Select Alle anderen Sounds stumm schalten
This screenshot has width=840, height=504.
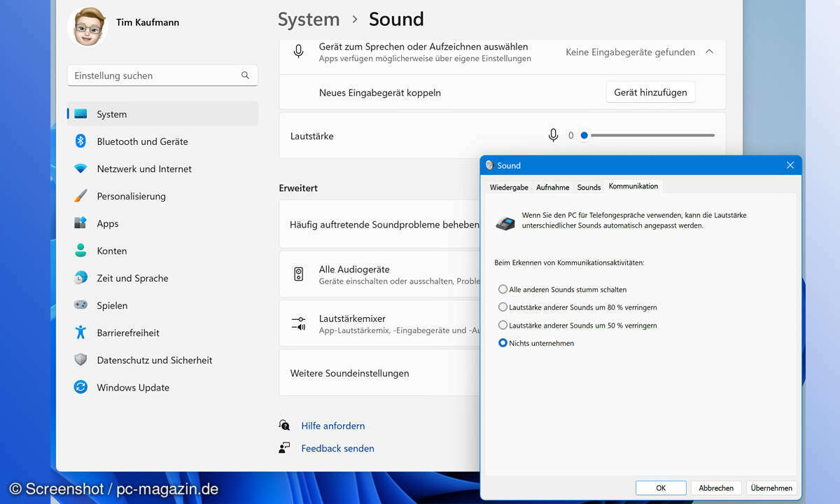click(503, 289)
